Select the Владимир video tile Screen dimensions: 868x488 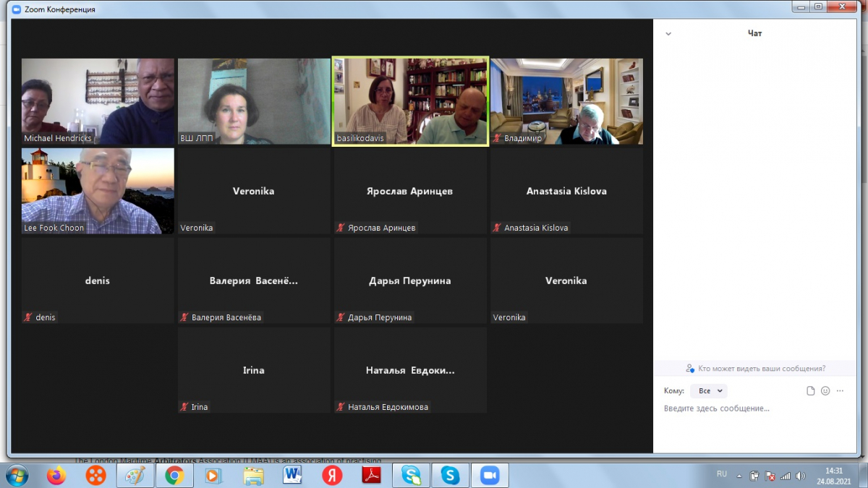(567, 101)
